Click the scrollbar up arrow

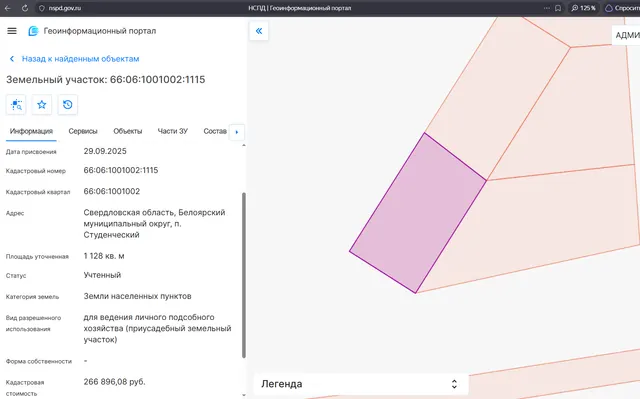(244, 145)
